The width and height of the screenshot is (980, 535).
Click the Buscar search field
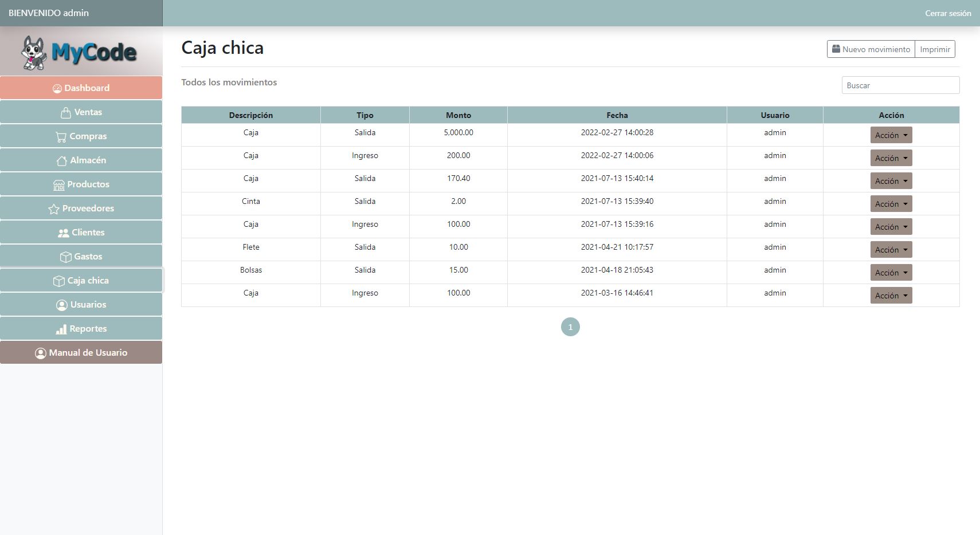[900, 85]
